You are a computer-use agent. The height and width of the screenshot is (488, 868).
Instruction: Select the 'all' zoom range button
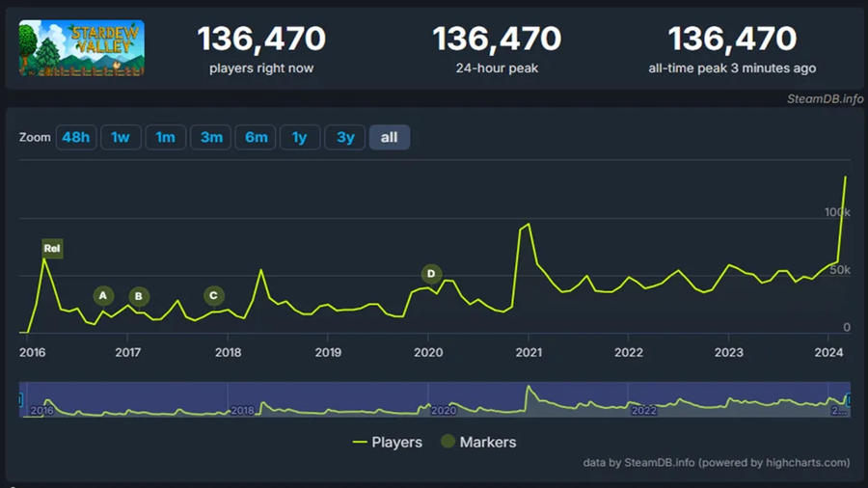pos(390,137)
